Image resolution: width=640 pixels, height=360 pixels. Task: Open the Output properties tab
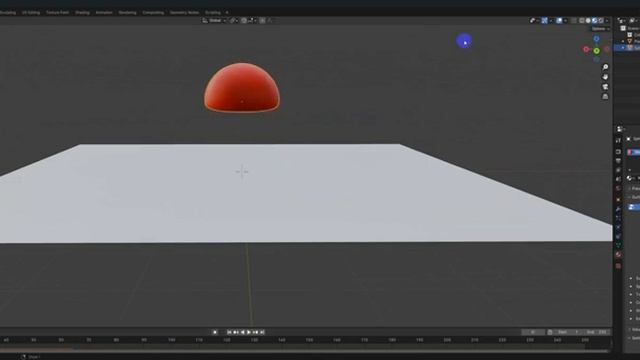pos(618,161)
